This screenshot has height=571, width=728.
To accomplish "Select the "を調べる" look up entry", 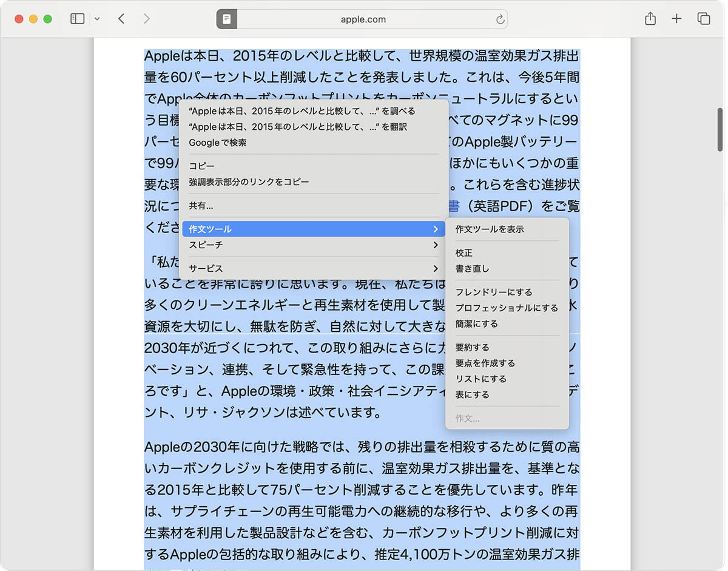I will (x=314, y=111).
